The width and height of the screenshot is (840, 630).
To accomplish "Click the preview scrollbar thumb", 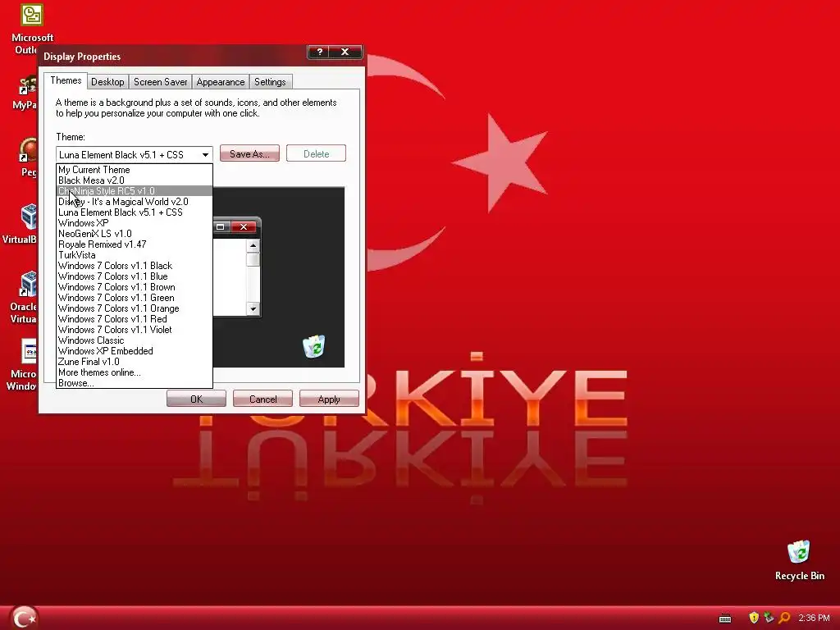I will click(x=253, y=259).
